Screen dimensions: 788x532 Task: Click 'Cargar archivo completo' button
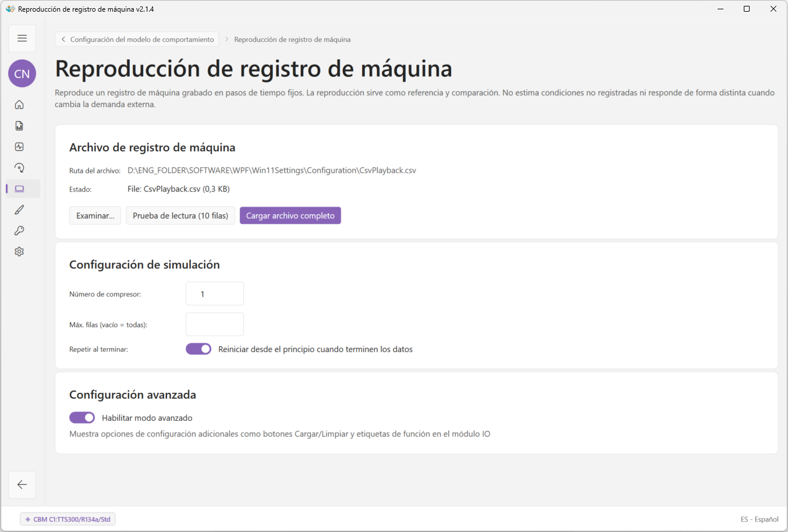(x=290, y=215)
